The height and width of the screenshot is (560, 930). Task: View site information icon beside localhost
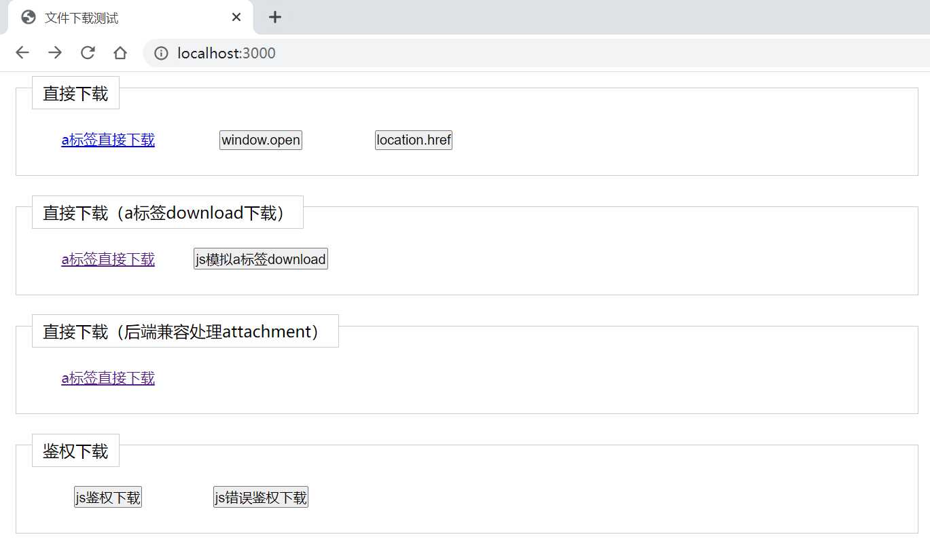point(161,53)
